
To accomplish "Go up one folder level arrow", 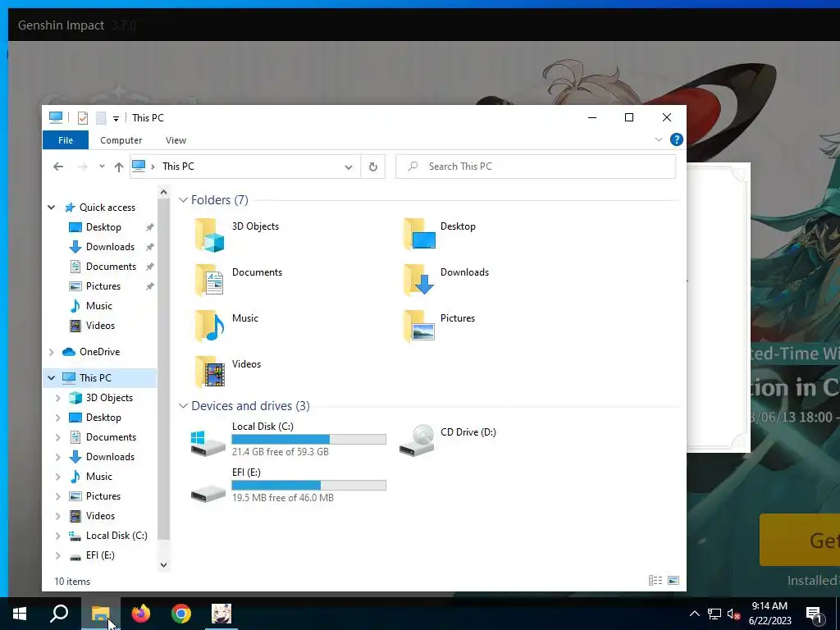I will tap(119, 167).
